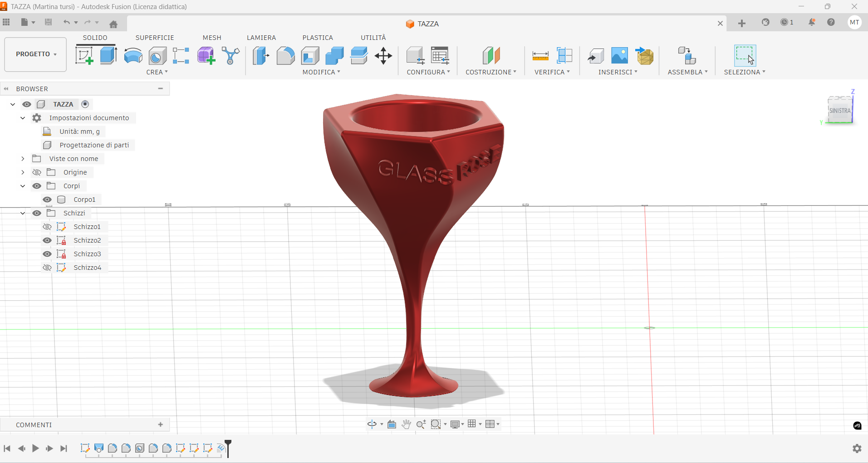Add a comment with the COMMENTI plus button

pyautogui.click(x=161, y=424)
